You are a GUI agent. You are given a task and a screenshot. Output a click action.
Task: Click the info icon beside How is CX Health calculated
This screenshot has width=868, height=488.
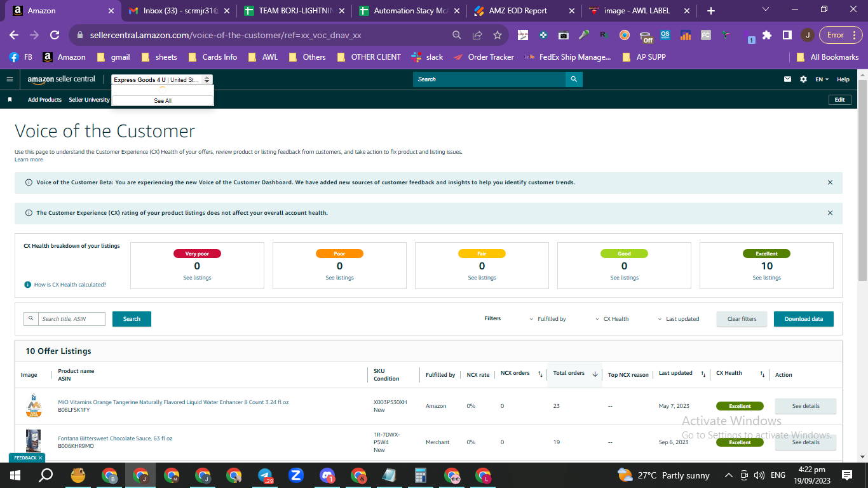[27, 285]
